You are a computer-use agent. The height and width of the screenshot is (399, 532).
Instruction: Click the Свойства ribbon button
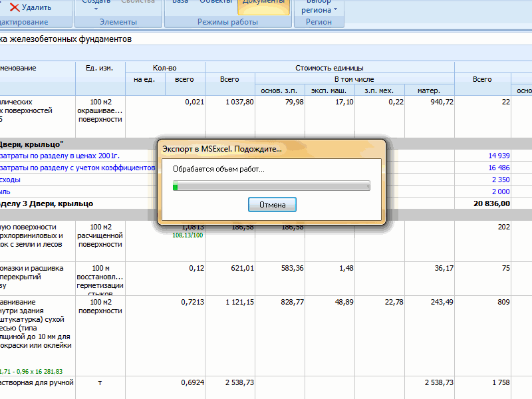(x=138, y=3)
